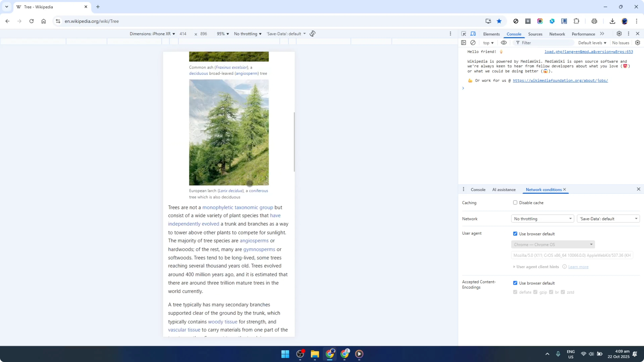Enable the Disable cache checkbox
This screenshot has width=644, height=362.
515,203
